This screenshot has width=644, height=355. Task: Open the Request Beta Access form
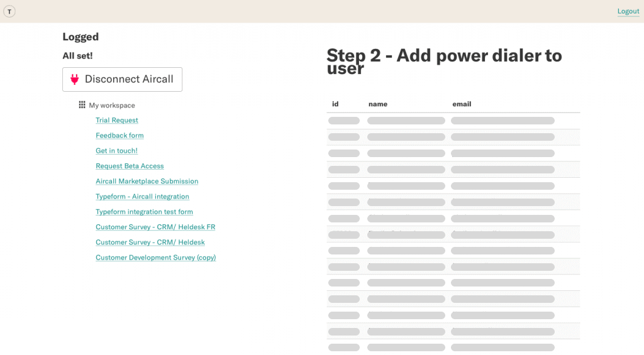pos(130,167)
